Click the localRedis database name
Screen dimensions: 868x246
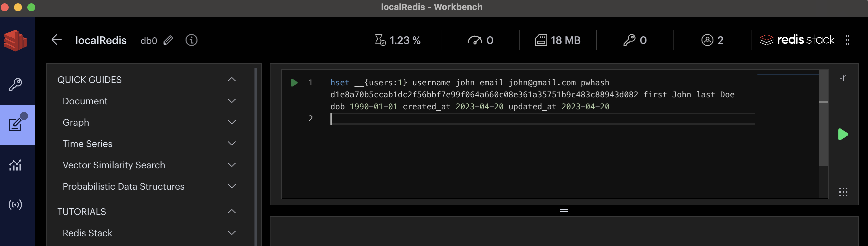[x=101, y=40]
